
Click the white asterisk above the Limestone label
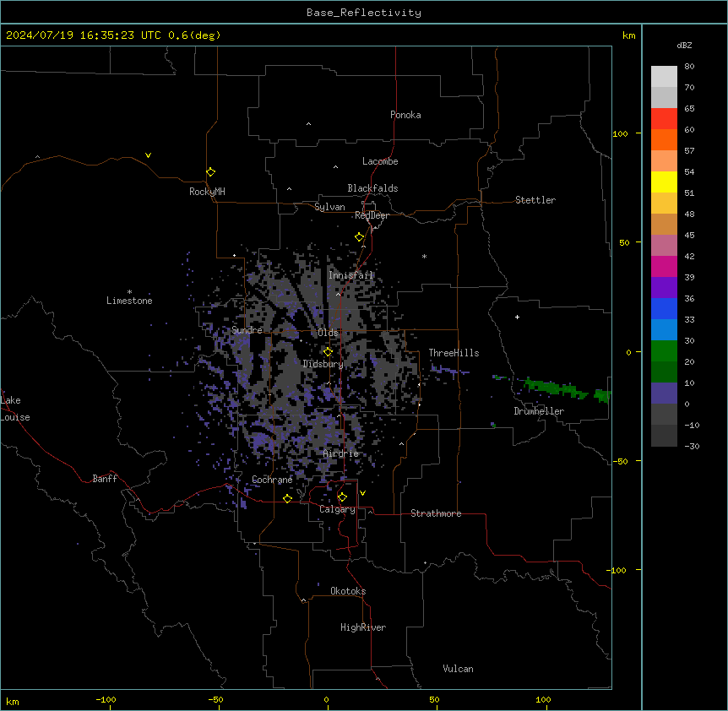click(x=129, y=292)
